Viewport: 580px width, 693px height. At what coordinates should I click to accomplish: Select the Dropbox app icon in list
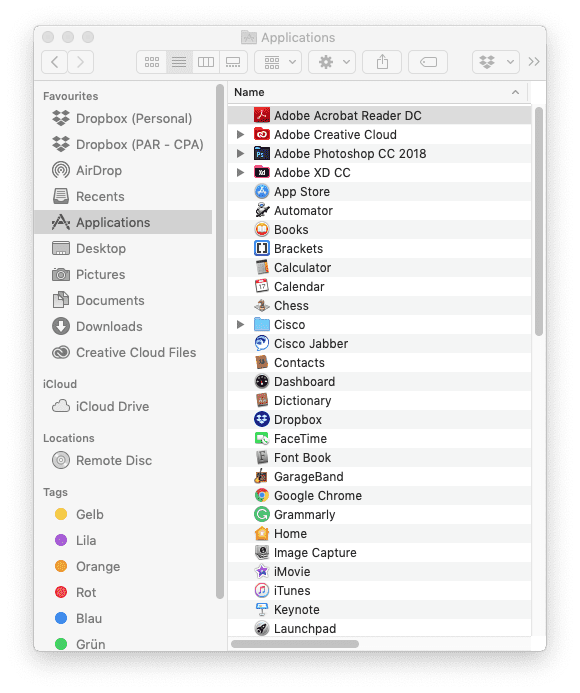click(x=262, y=419)
